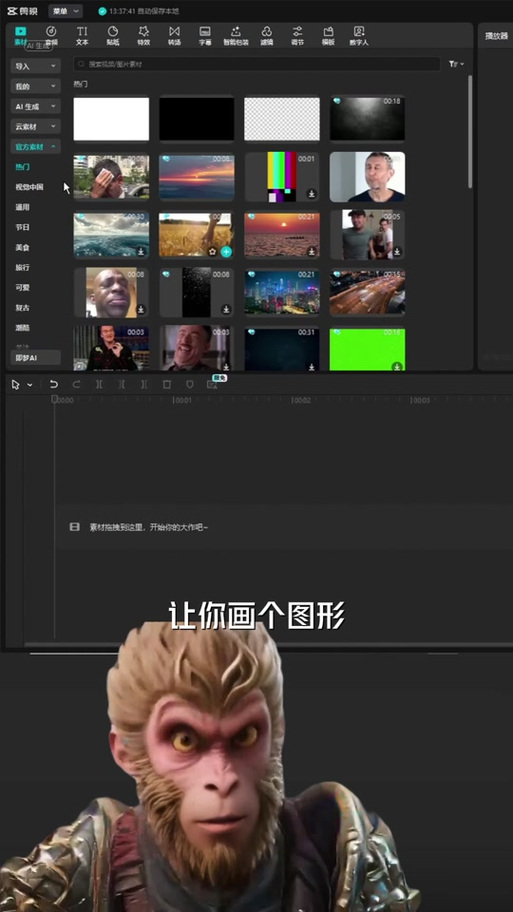513x912 pixels.
Task: Download the ocean waves clip
Action: coord(141,252)
